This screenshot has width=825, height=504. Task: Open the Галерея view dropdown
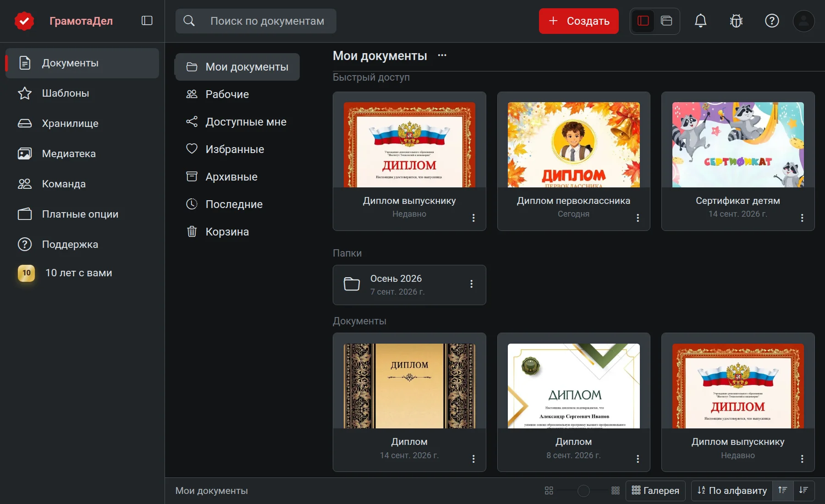click(655, 490)
